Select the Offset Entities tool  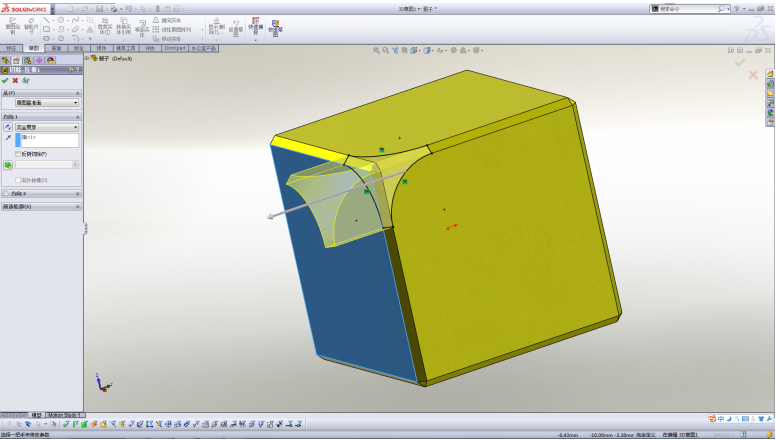click(x=142, y=29)
